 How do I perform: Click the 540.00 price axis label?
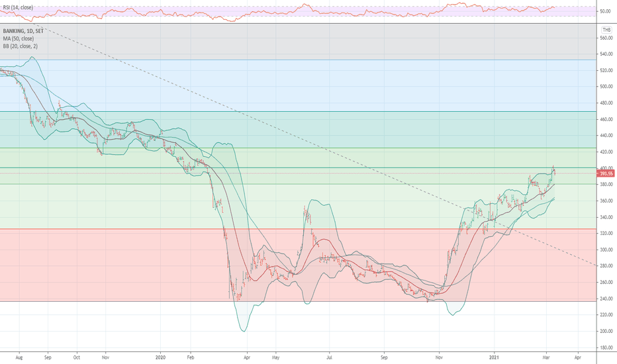(x=606, y=54)
